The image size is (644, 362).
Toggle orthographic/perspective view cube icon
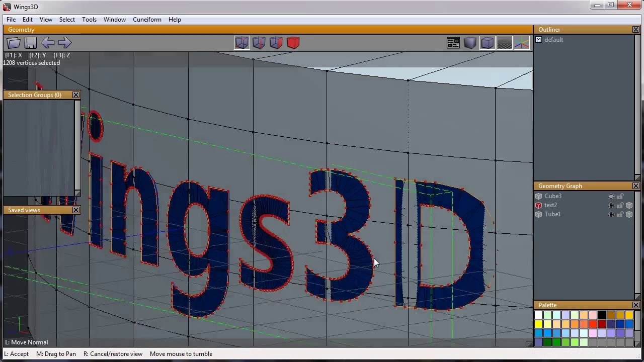pos(487,43)
